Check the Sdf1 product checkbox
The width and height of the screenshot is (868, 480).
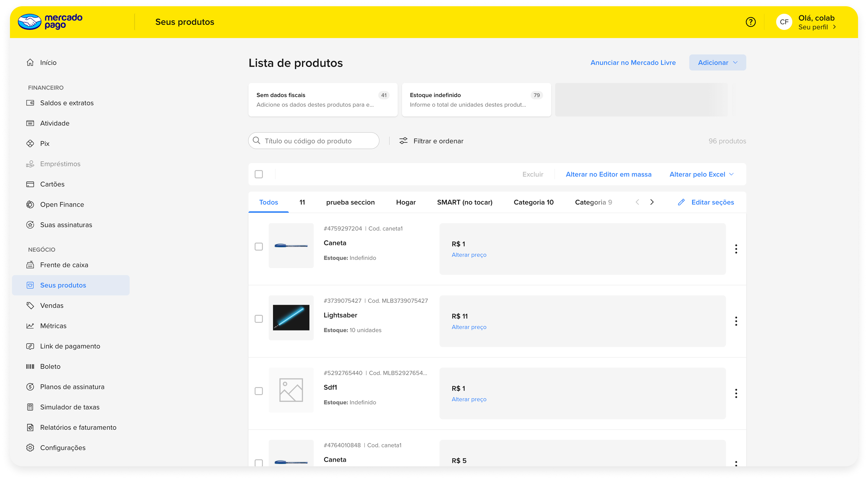(258, 391)
